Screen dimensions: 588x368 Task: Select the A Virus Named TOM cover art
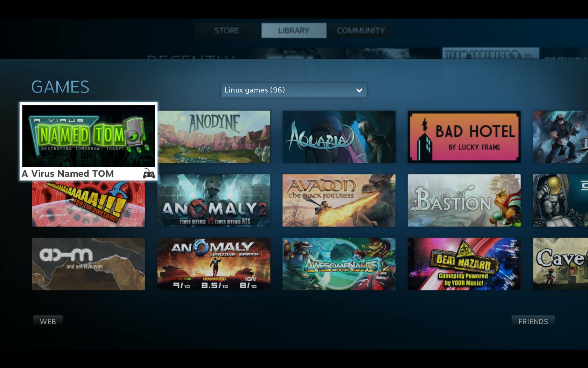tap(89, 136)
